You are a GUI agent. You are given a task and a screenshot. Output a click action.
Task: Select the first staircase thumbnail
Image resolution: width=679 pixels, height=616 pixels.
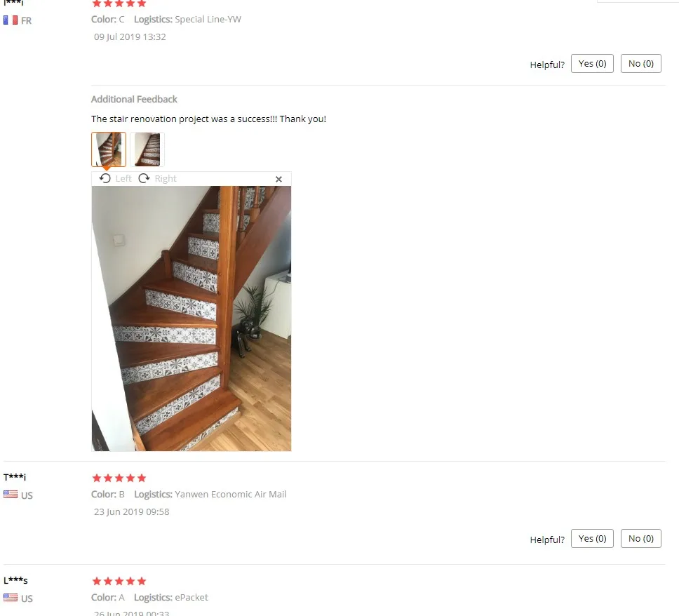point(109,149)
